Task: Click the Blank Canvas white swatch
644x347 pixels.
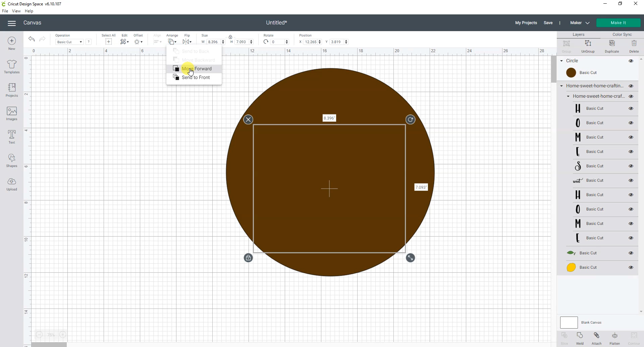Action: tap(569, 323)
